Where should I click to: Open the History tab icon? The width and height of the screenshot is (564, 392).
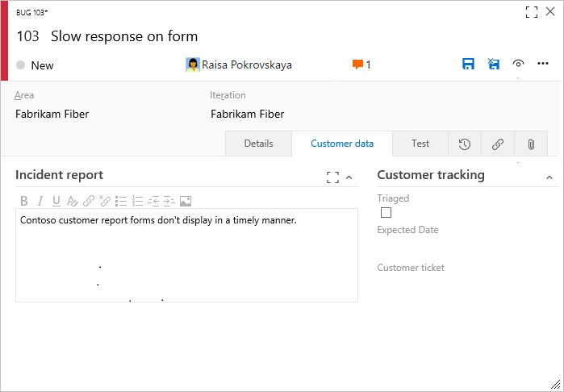click(x=465, y=144)
